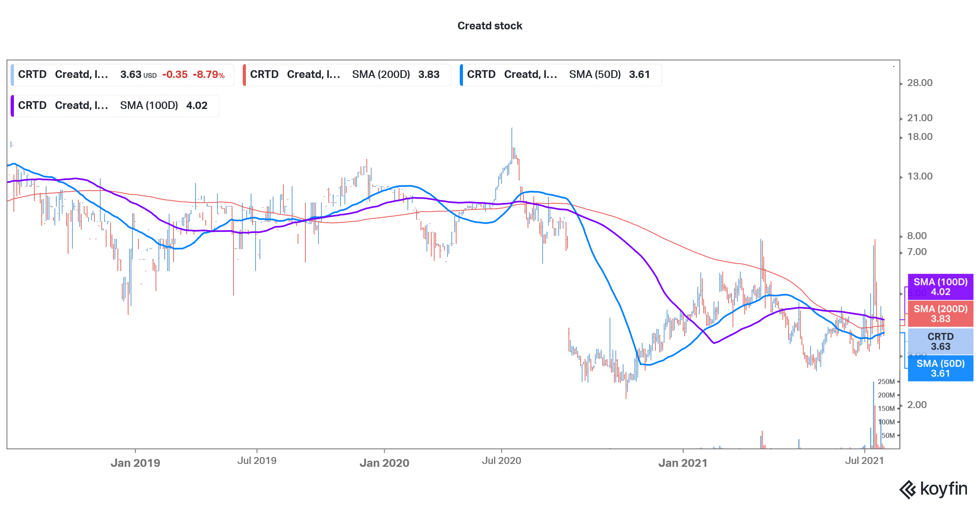This screenshot has width=980, height=506.
Task: Click the 8.00 price axis label
Action: click(917, 236)
